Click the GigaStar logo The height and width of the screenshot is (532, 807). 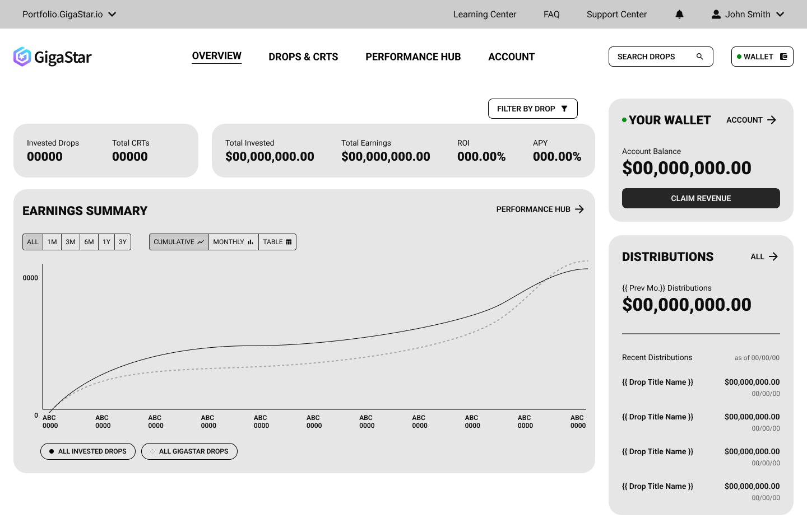click(52, 57)
